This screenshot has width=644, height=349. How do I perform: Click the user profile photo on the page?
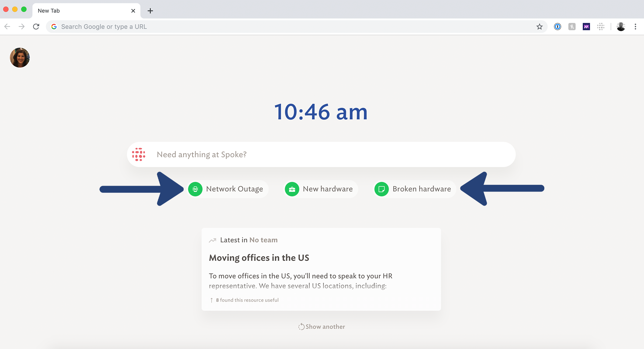(x=20, y=57)
